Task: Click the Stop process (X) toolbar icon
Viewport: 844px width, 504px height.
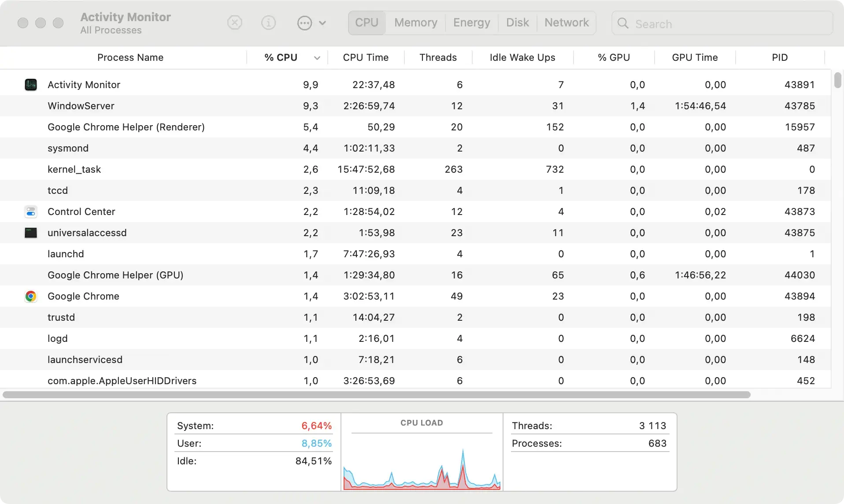Action: (235, 22)
